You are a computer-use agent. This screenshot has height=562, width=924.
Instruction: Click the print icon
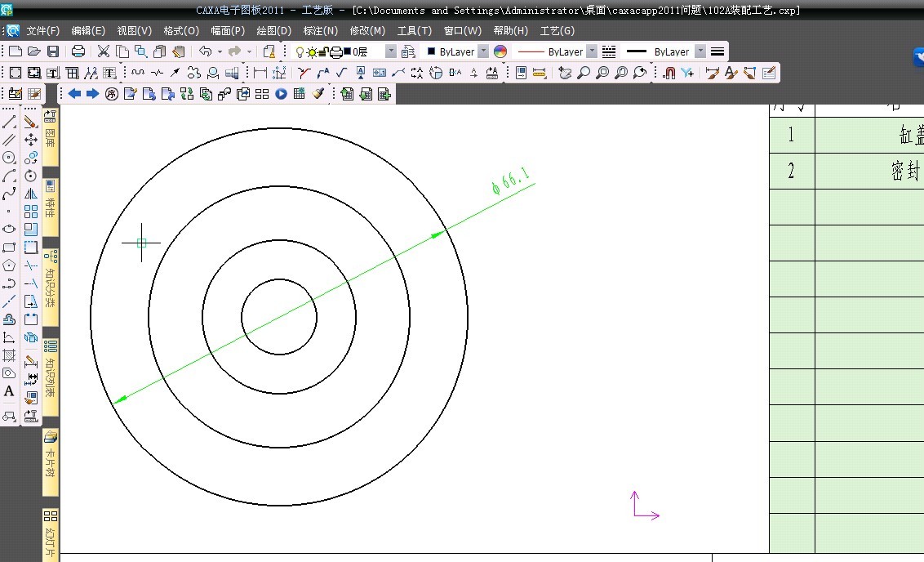tap(78, 51)
